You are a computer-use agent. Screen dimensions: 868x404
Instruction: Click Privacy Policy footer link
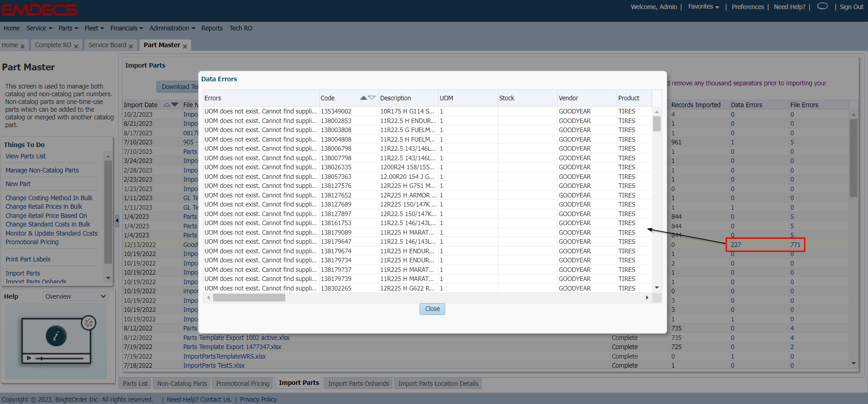point(258,399)
